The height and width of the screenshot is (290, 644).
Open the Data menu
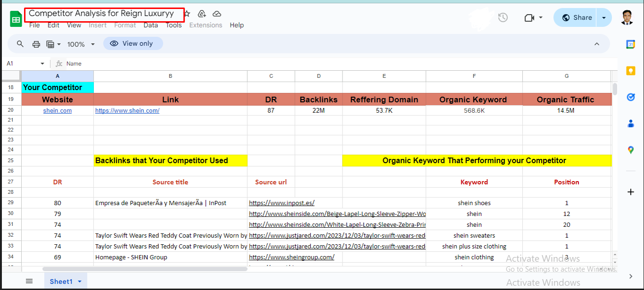pyautogui.click(x=151, y=25)
